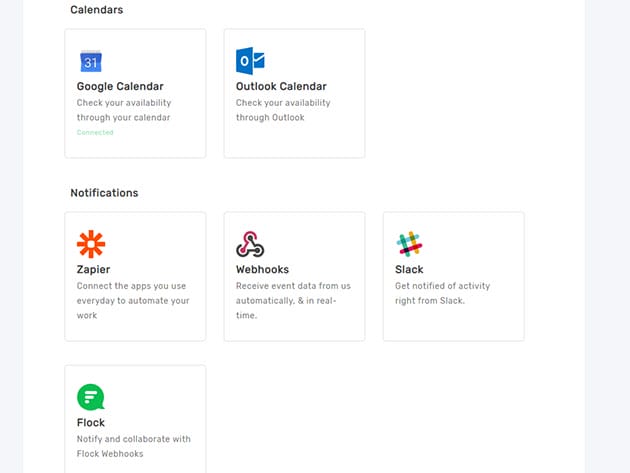
Task: Open the Outlook Calendar integration title
Action: (x=281, y=86)
